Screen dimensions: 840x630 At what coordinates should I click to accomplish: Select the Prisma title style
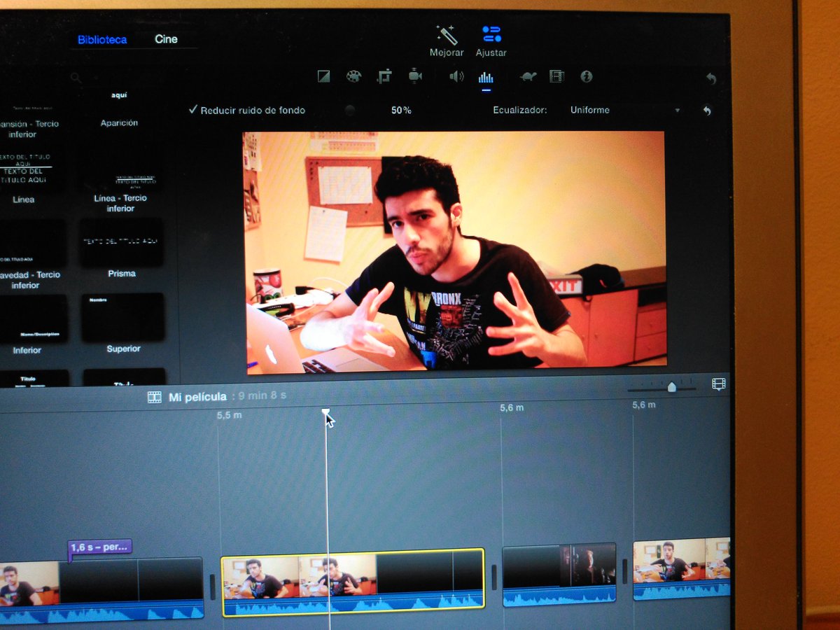click(122, 248)
